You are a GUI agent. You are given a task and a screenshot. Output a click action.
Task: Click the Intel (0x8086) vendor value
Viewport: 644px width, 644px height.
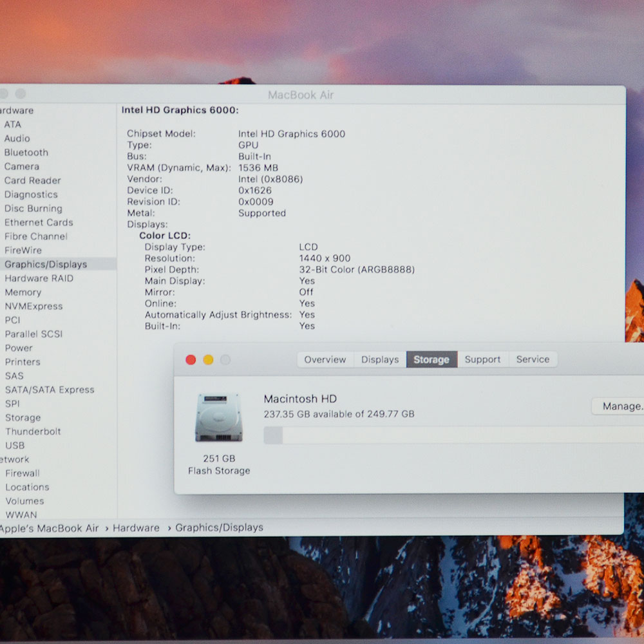pyautogui.click(x=270, y=180)
